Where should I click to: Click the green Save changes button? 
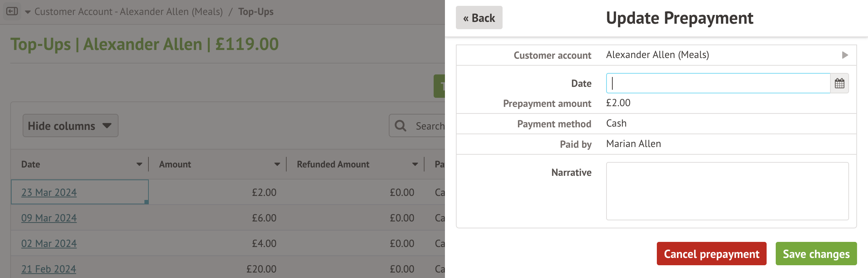pos(816,254)
